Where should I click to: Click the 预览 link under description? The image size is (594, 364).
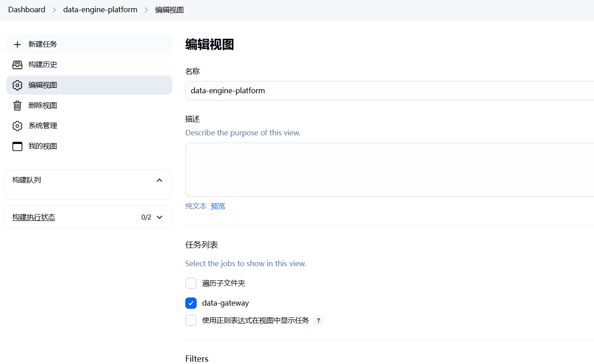coord(218,206)
